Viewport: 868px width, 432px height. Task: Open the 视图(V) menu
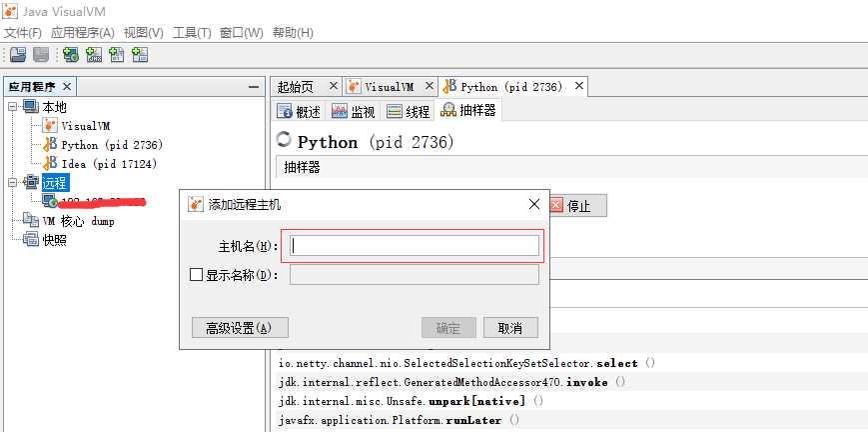pos(144,33)
